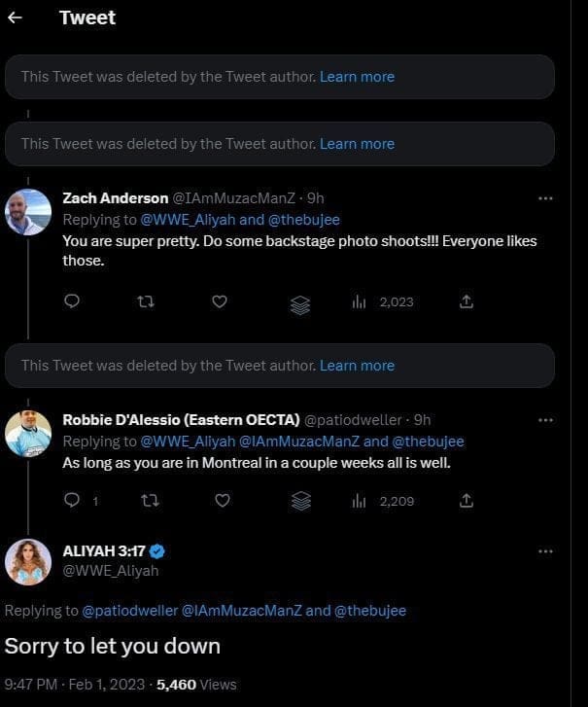The width and height of the screenshot is (588, 707).
Task: Retweet Zach Anderson's tweet
Action: coord(146,301)
